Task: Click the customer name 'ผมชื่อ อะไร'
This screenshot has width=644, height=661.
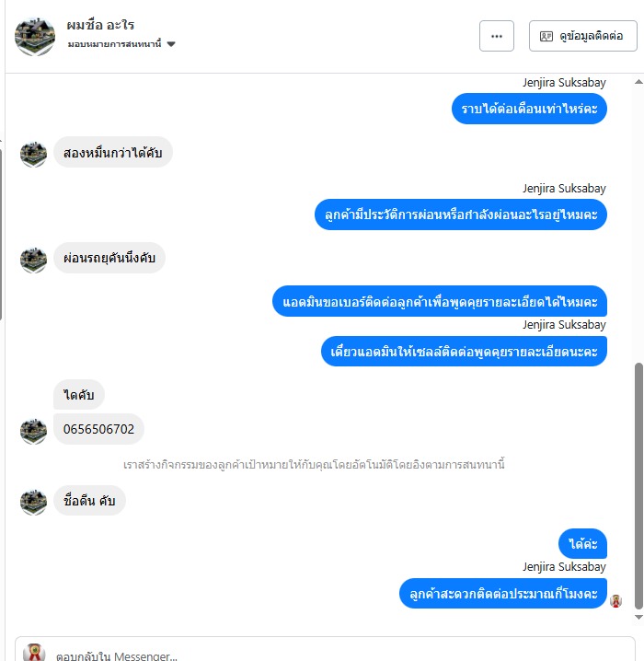Action: [100, 25]
